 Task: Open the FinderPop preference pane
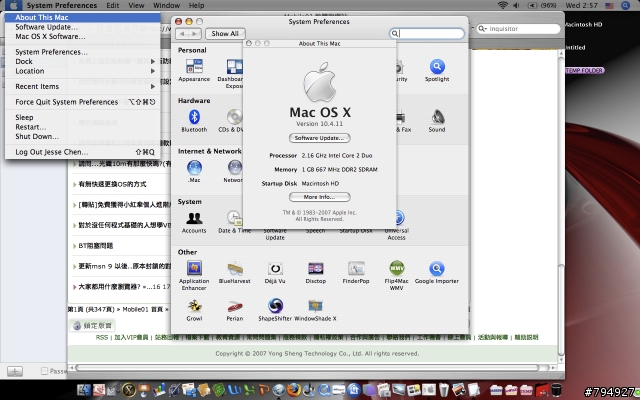pyautogui.click(x=356, y=273)
